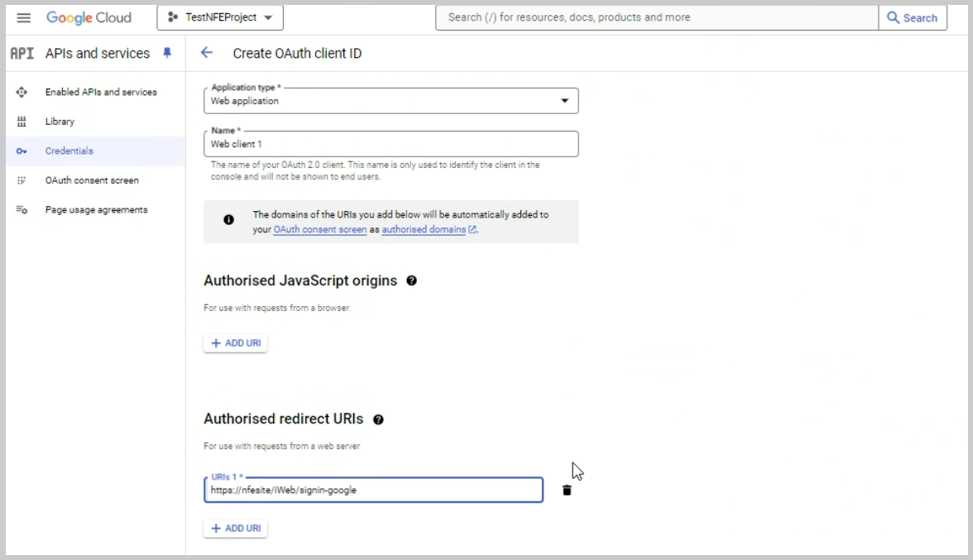Click the Enabled APIs sidebar icon
This screenshot has width=973, height=560.
click(x=22, y=92)
